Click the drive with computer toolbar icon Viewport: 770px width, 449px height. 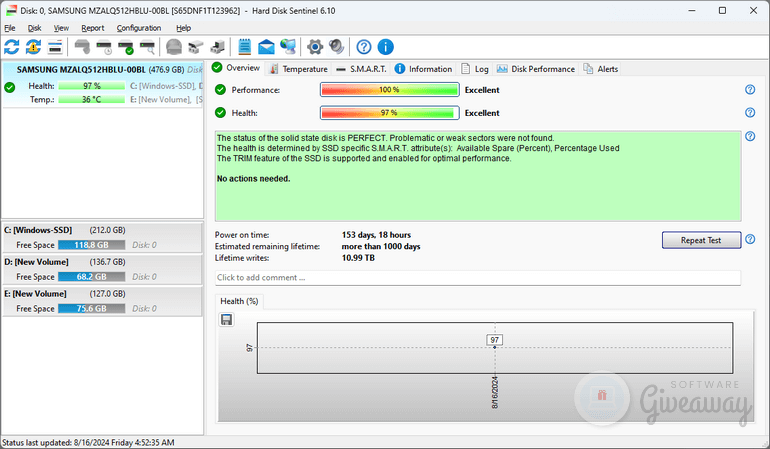217,47
